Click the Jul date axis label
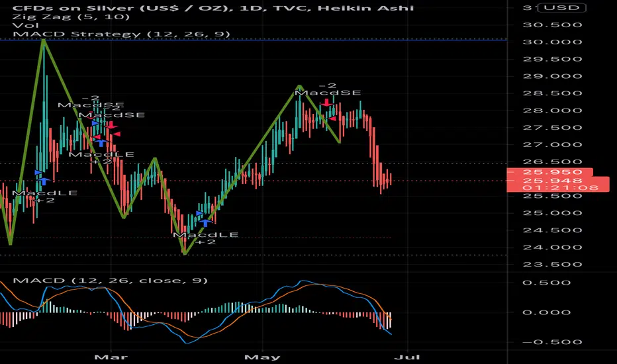This screenshot has height=364, width=617. pyautogui.click(x=408, y=357)
